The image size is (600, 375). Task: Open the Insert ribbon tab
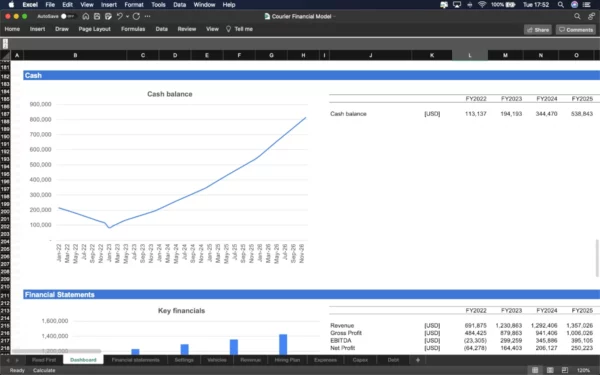click(38, 29)
